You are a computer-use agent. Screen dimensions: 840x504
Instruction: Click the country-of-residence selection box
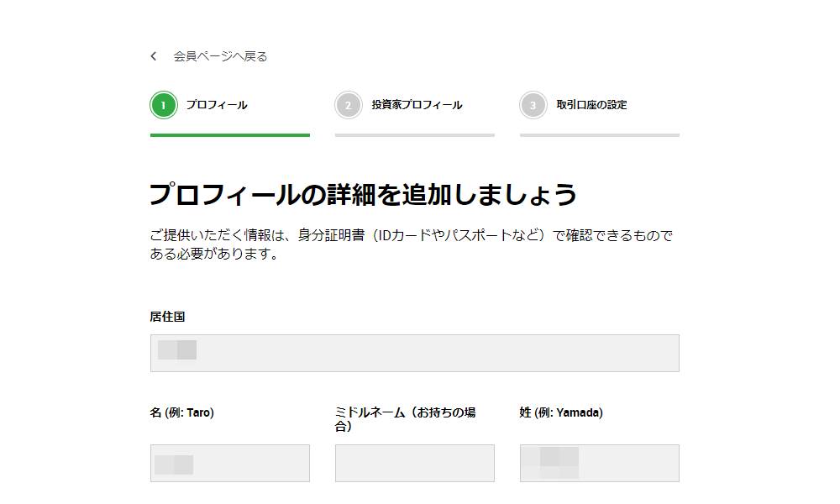(414, 353)
